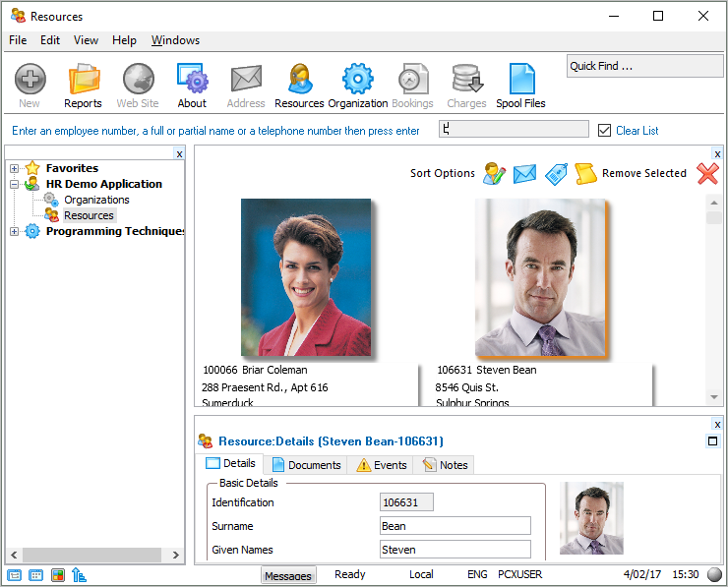Viewport: 728px width, 587px height.
Task: Click the Messages status bar button
Action: tap(288, 576)
